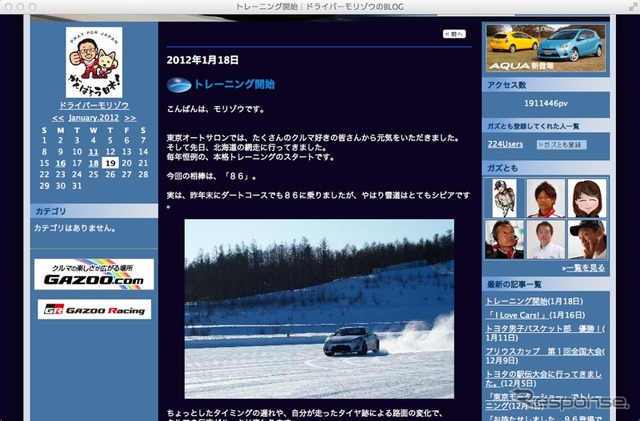
Task: Click the snowy drifting car photo
Action: pos(318,309)
